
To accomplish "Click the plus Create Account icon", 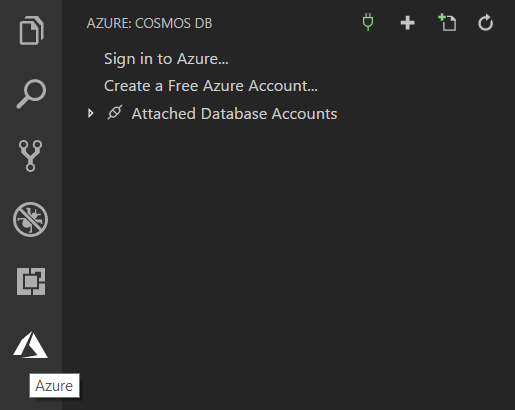I will [x=407, y=23].
